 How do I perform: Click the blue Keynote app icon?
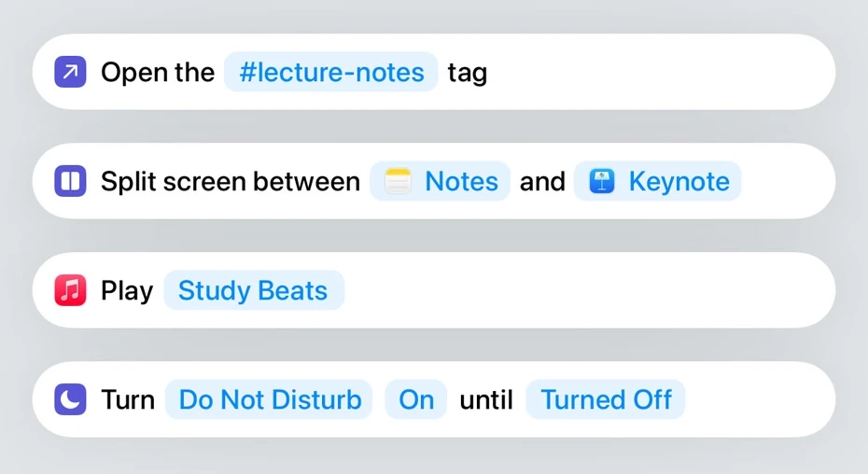click(x=602, y=181)
